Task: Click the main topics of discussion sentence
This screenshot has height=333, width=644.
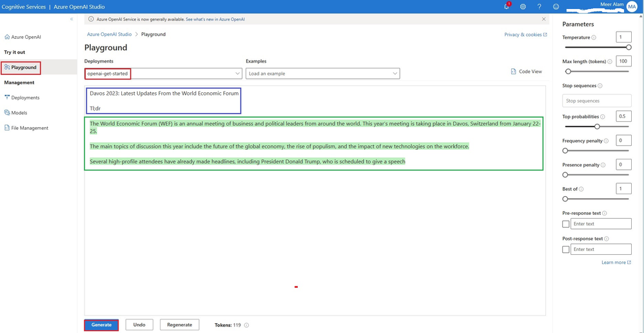Action: point(279,146)
